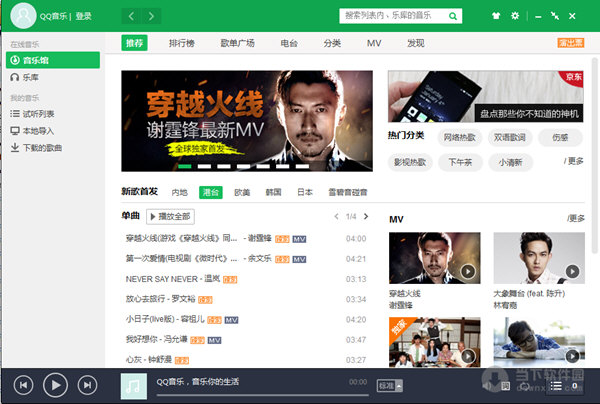The image size is (600, 404).
Task: Select the 影视热歌 category tag
Action: click(x=410, y=162)
